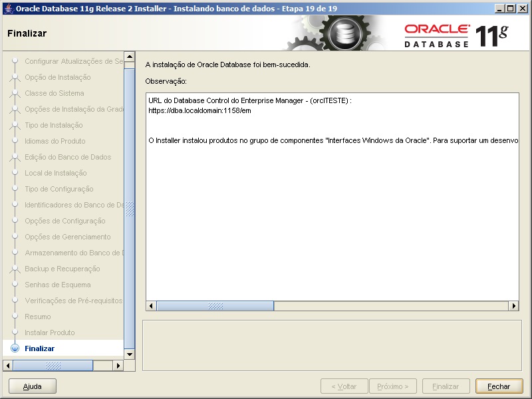
Task: Click the disabled Próximo button
Action: (x=393, y=386)
